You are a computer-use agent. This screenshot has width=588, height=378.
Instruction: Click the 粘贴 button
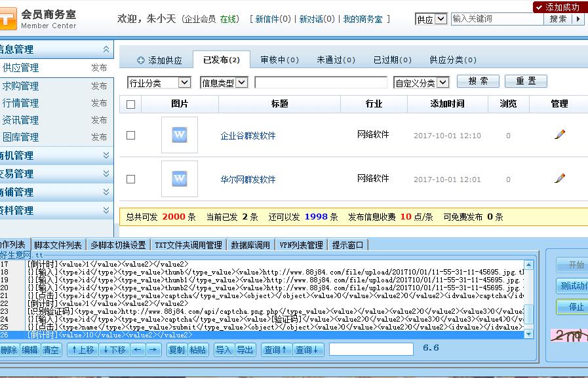pos(197,350)
